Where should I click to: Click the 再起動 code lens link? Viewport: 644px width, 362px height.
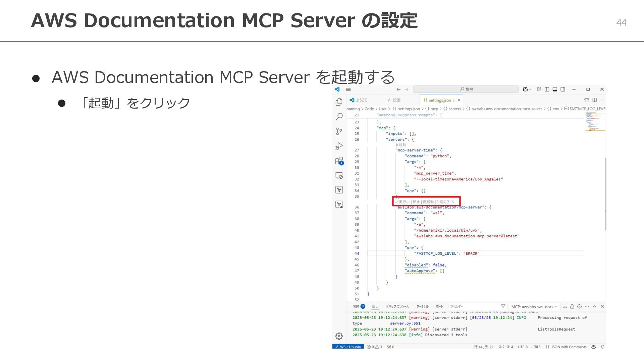click(x=428, y=202)
